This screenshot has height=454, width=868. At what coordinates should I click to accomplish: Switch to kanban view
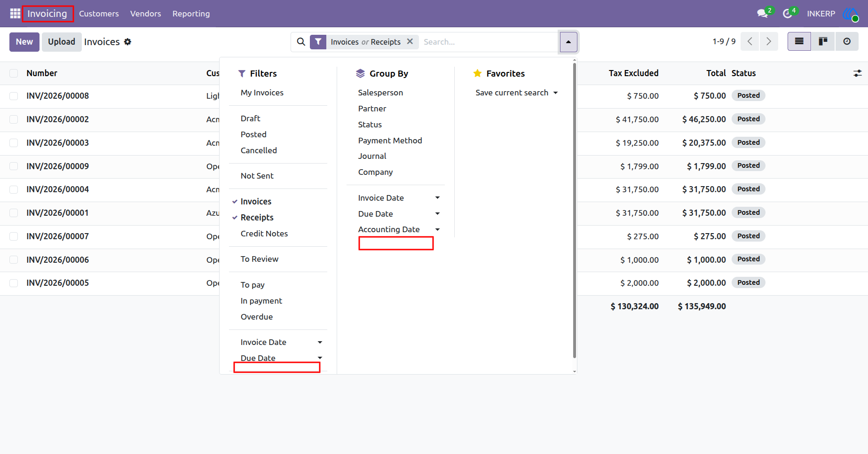click(823, 41)
